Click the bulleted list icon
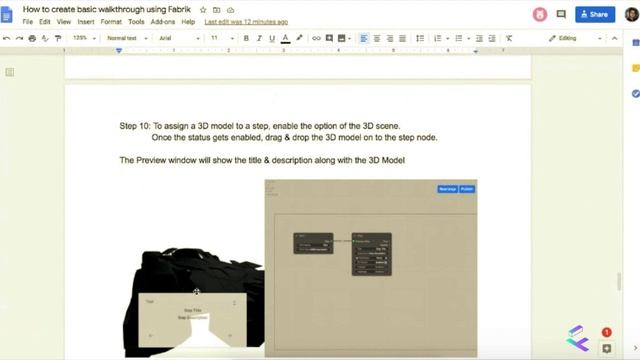Image resolution: width=640 pixels, height=360 pixels. tap(459, 38)
